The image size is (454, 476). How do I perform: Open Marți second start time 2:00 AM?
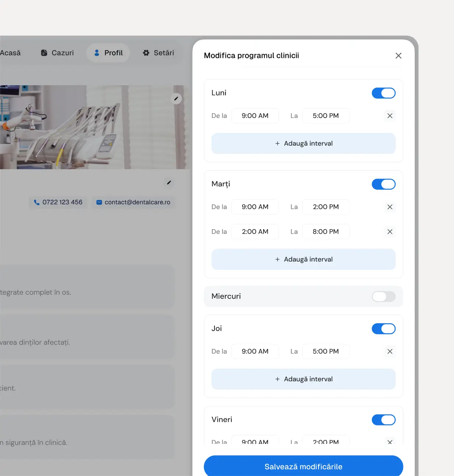(255, 232)
